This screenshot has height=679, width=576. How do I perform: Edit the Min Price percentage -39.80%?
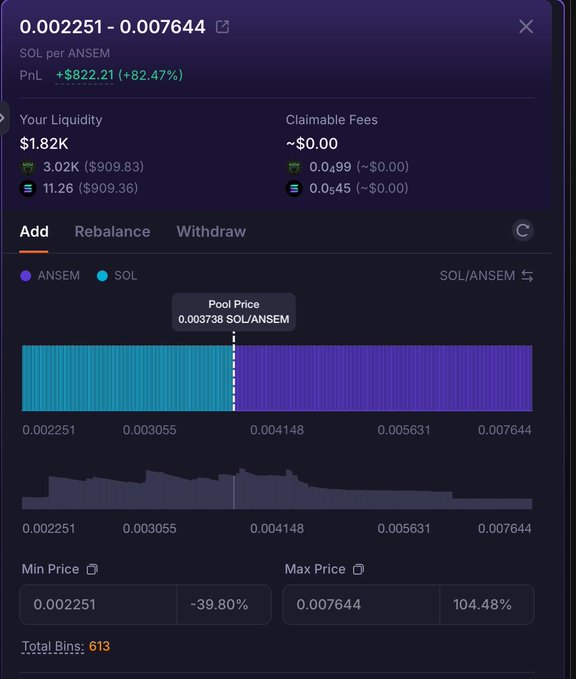[224, 605]
